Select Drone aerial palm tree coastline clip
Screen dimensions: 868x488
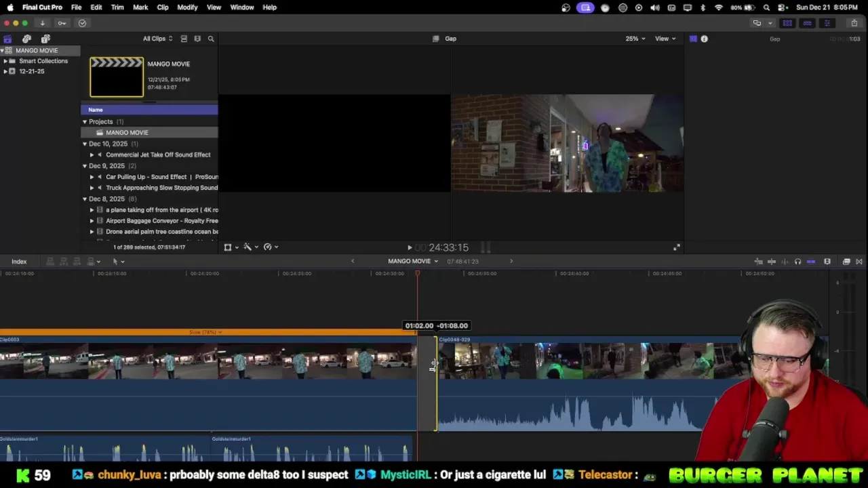click(x=161, y=232)
